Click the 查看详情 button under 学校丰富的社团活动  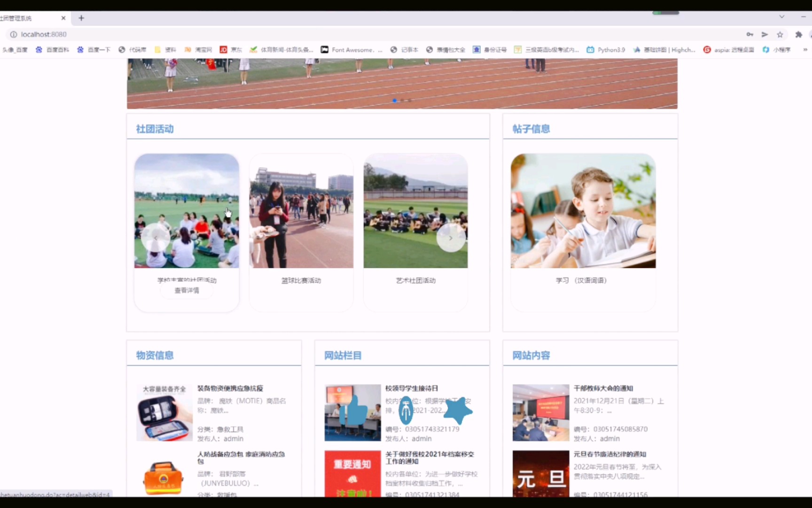pos(186,290)
